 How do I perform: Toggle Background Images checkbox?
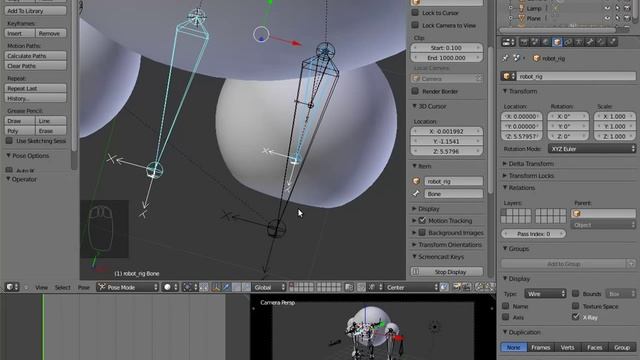point(422,233)
